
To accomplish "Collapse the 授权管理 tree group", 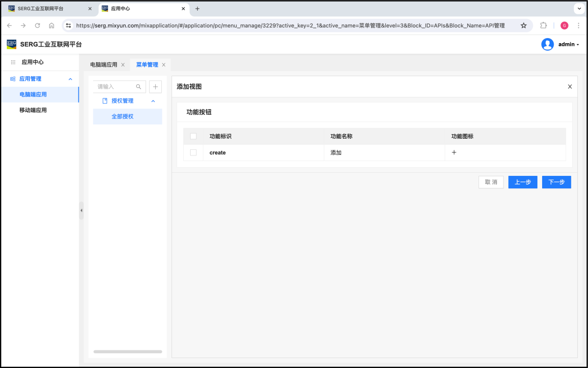I will 153,101.
